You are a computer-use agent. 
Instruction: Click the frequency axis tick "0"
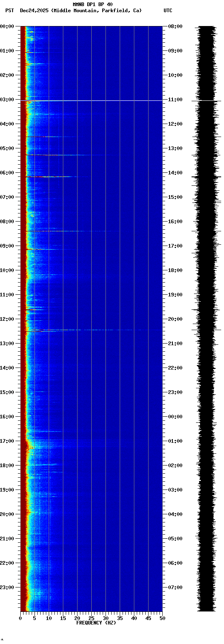[20, 618]
